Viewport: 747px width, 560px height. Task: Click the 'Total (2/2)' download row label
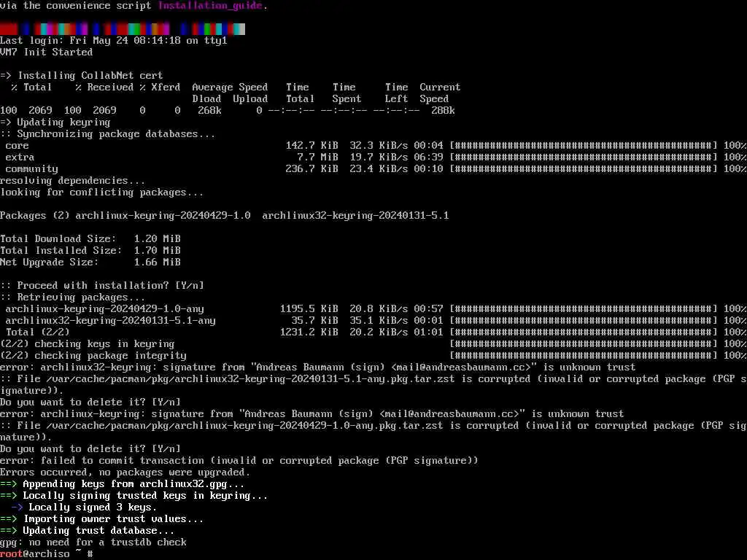pos(38,332)
